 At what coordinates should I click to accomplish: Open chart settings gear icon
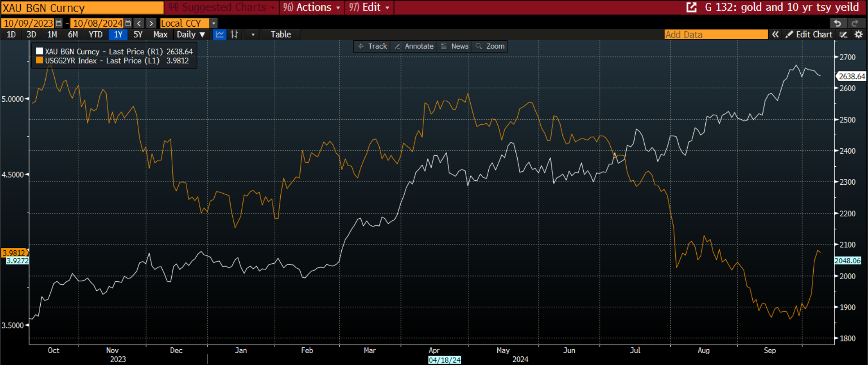859,34
